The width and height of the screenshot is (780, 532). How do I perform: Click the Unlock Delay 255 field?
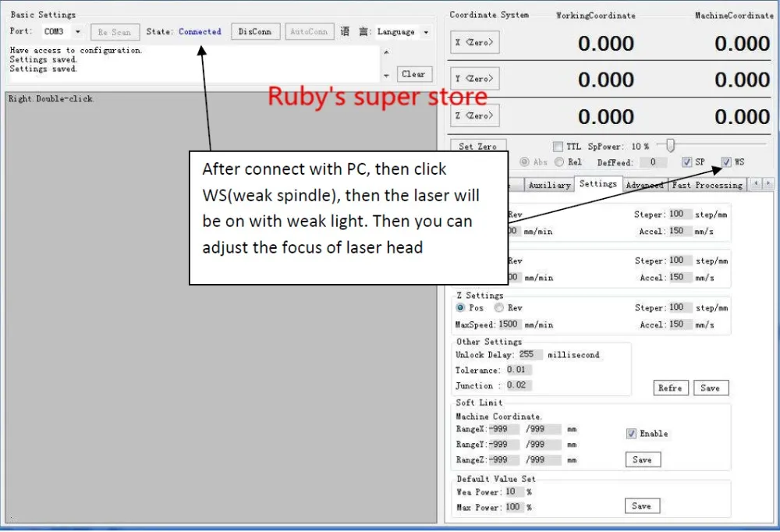click(530, 354)
